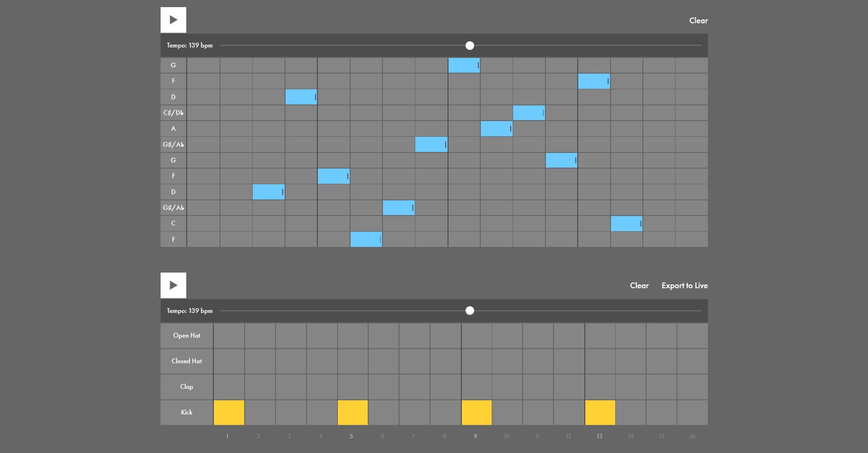This screenshot has width=868, height=453.
Task: Remove the Kick hit at step 13
Action: [600, 412]
